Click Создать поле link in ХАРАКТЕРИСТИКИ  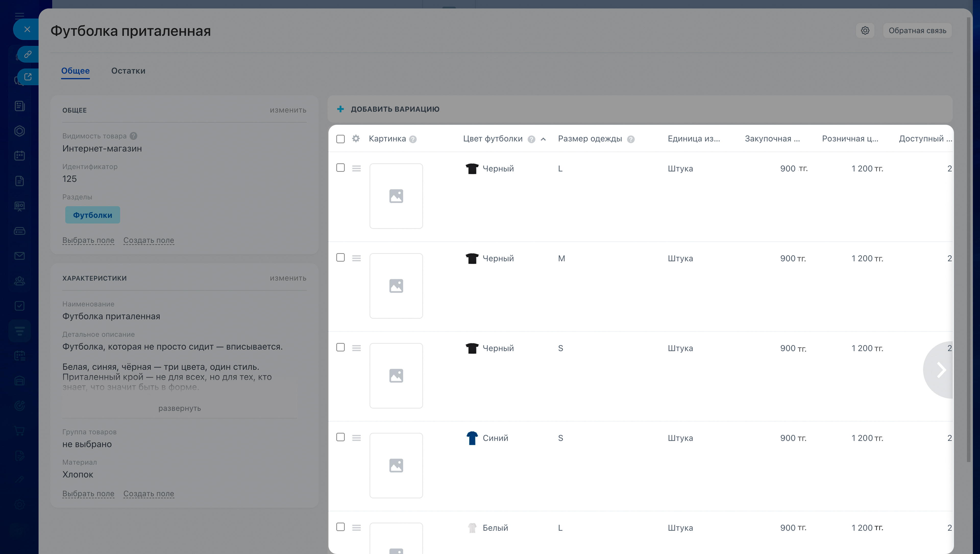pos(149,494)
